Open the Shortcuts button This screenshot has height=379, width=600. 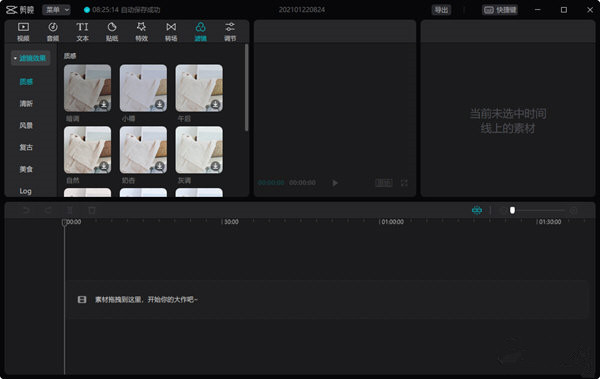point(500,10)
